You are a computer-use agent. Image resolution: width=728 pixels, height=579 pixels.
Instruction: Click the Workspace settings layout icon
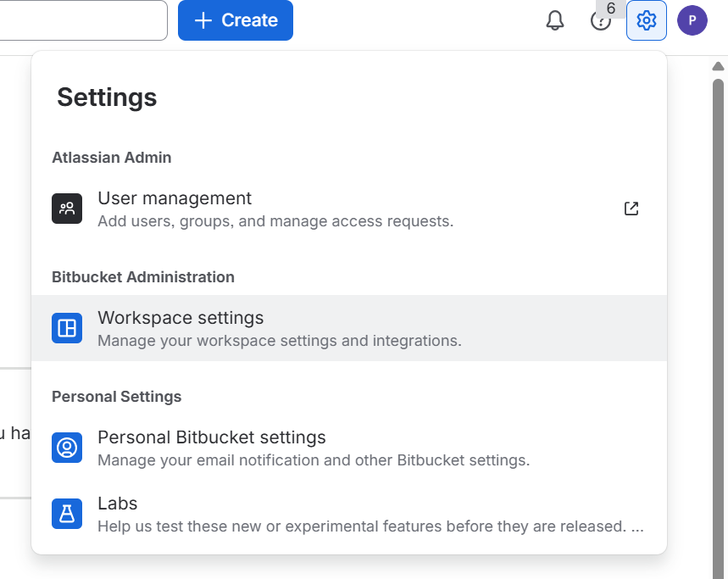[67, 328]
